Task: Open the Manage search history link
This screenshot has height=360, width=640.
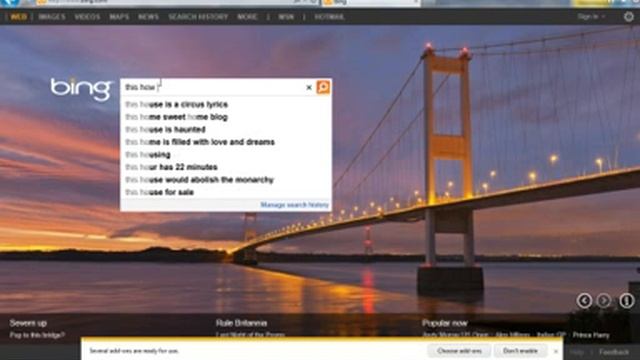Action: 294,205
